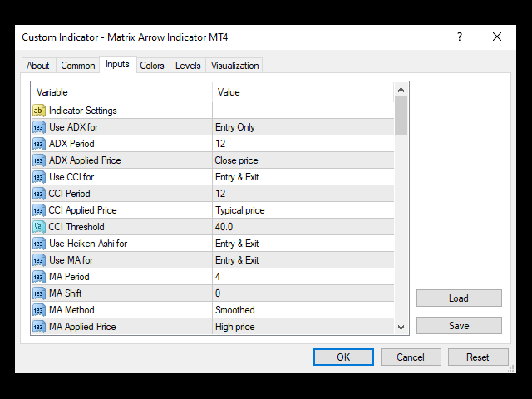This screenshot has width=532, height=399.
Task: Select the MA Applied Price label
Action: tap(82, 327)
